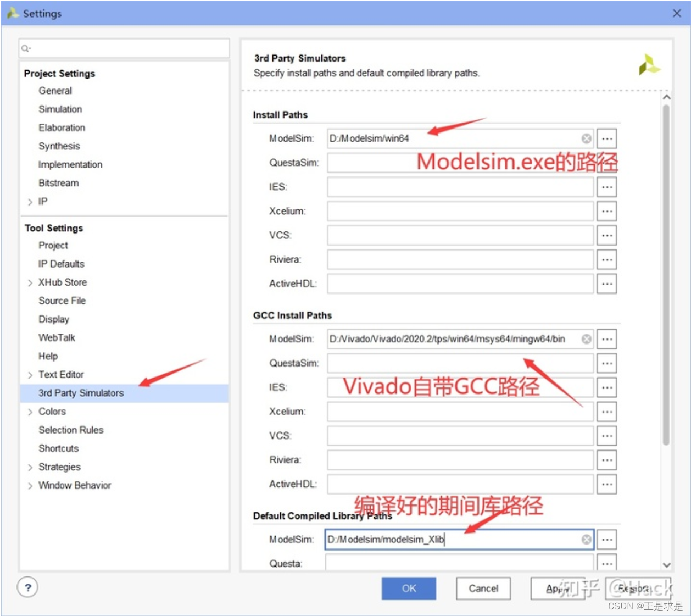The height and width of the screenshot is (616, 691).
Task: Clear the ModelSim install path field
Action: point(587,138)
